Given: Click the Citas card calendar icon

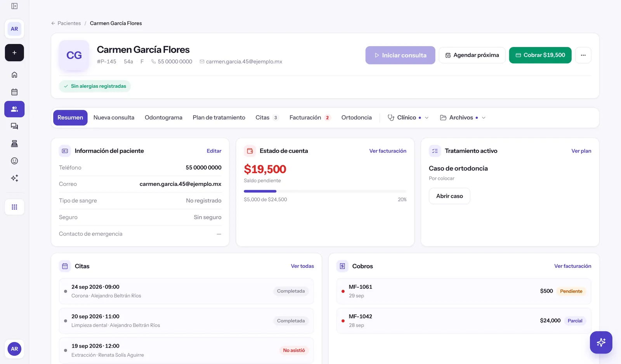Looking at the screenshot, I should coord(65,266).
